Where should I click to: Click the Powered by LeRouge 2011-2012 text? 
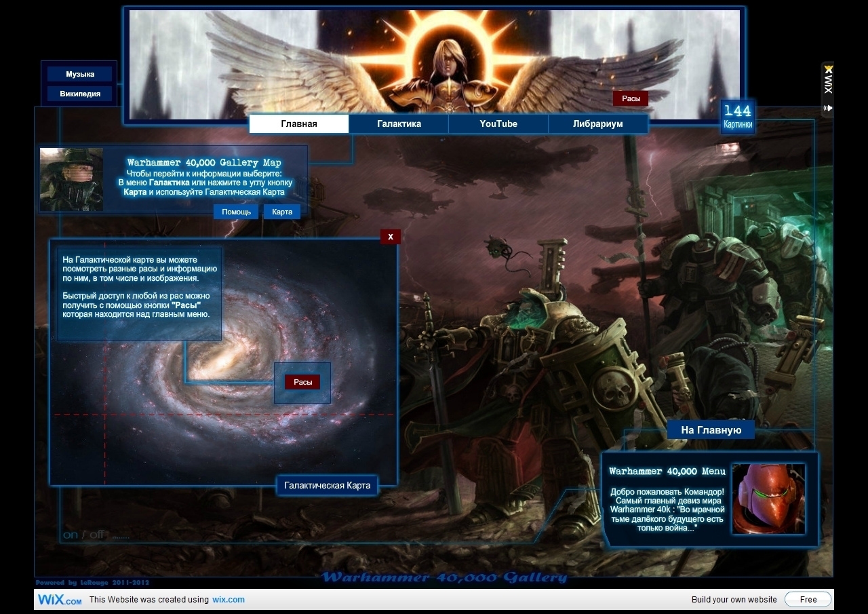pos(92,583)
